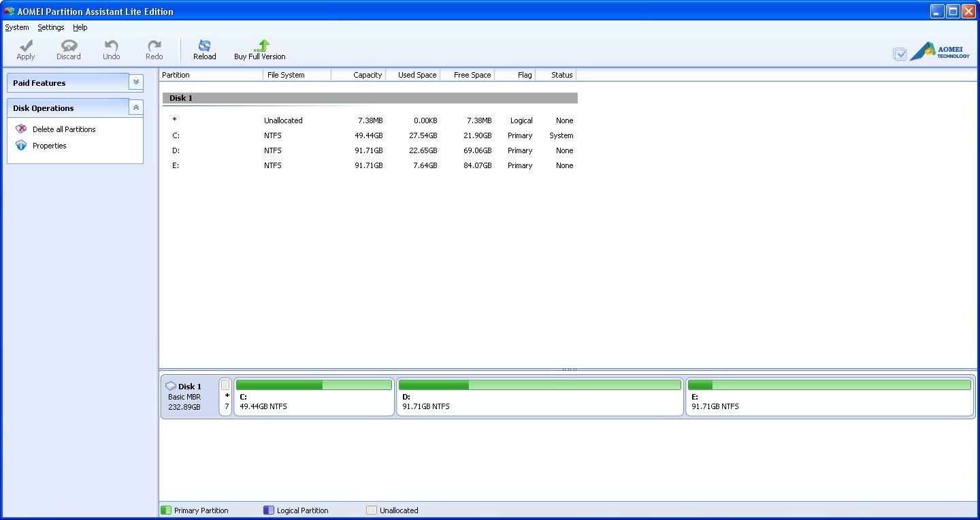This screenshot has width=980, height=520.
Task: Click the 69.06GB free space cell
Action: (x=477, y=150)
